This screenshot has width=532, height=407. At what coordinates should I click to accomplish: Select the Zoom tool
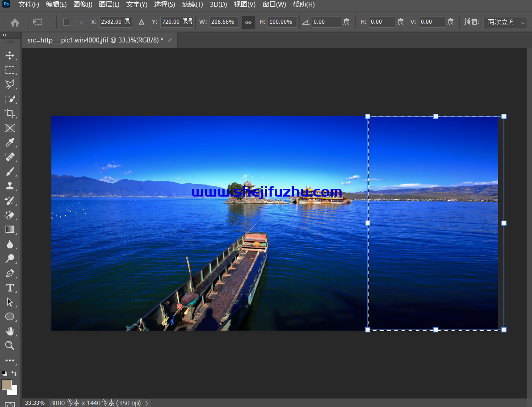10,345
